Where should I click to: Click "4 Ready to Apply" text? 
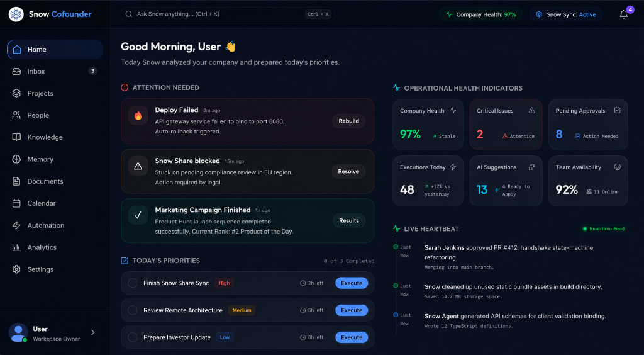516,190
